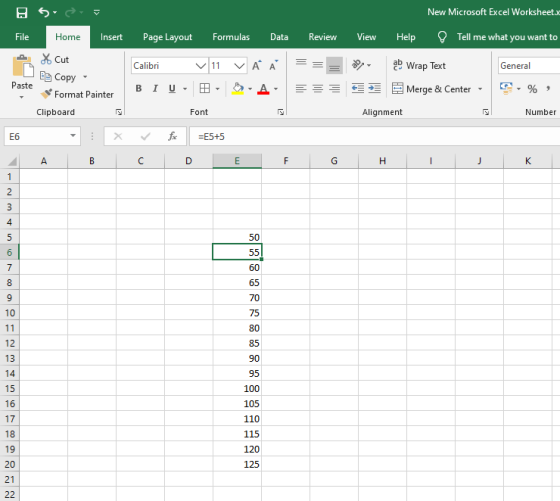The height and width of the screenshot is (501, 560).
Task: Switch to Page Layout tab
Action: [168, 37]
